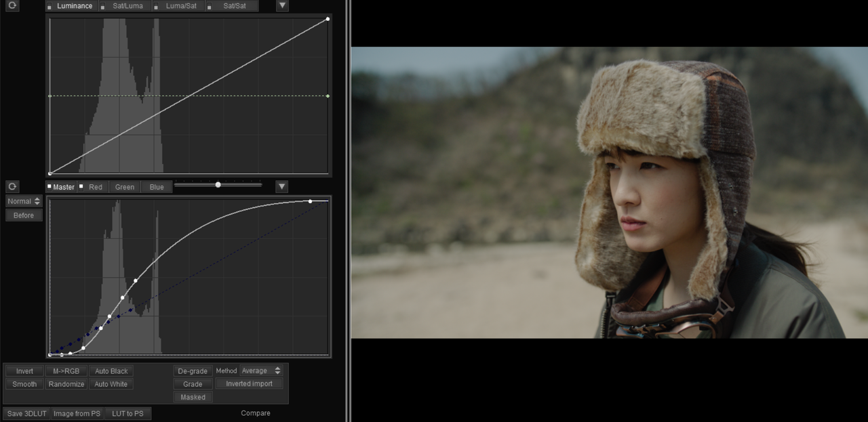Screen dimensions: 868x422
Task: Open the Normal blend mode dropdown
Action: coord(24,201)
